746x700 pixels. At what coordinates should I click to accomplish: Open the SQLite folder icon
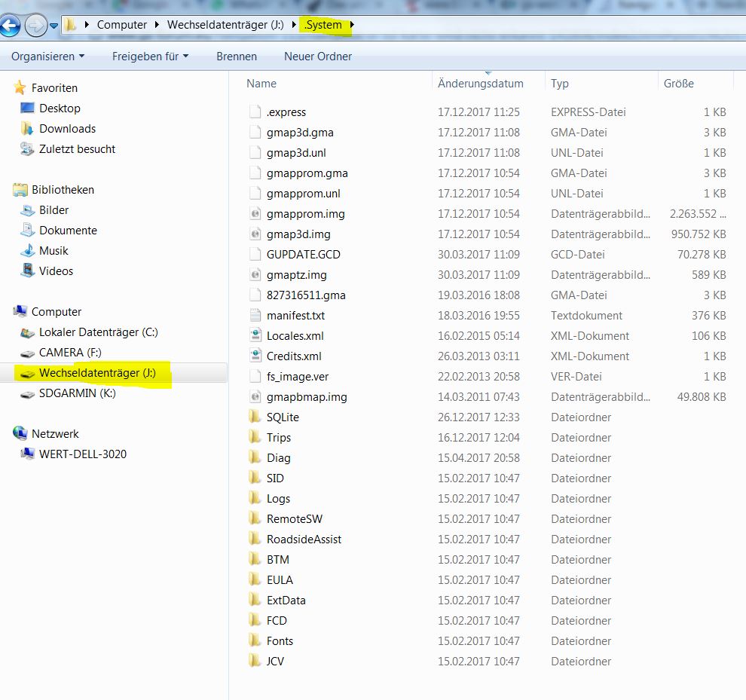tap(255, 417)
